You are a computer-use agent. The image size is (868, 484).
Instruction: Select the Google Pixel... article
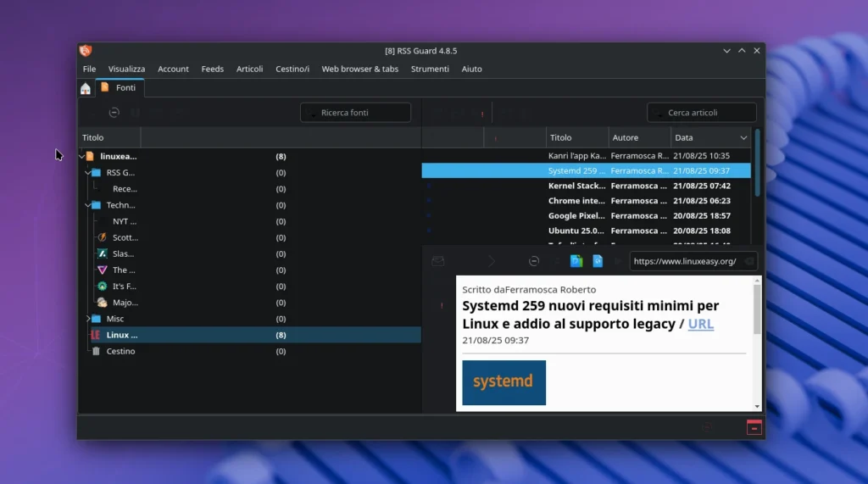(x=586, y=216)
